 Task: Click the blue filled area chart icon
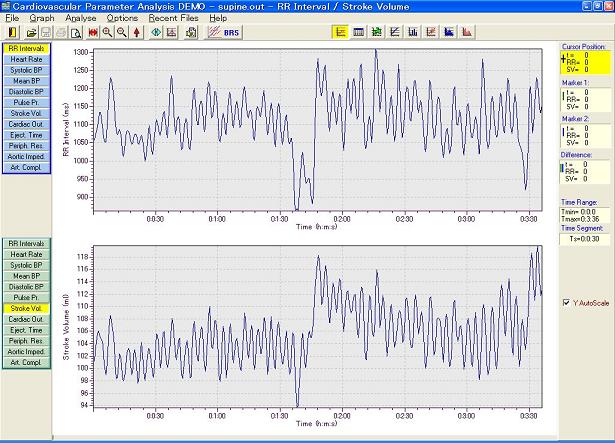pyautogui.click(x=449, y=32)
